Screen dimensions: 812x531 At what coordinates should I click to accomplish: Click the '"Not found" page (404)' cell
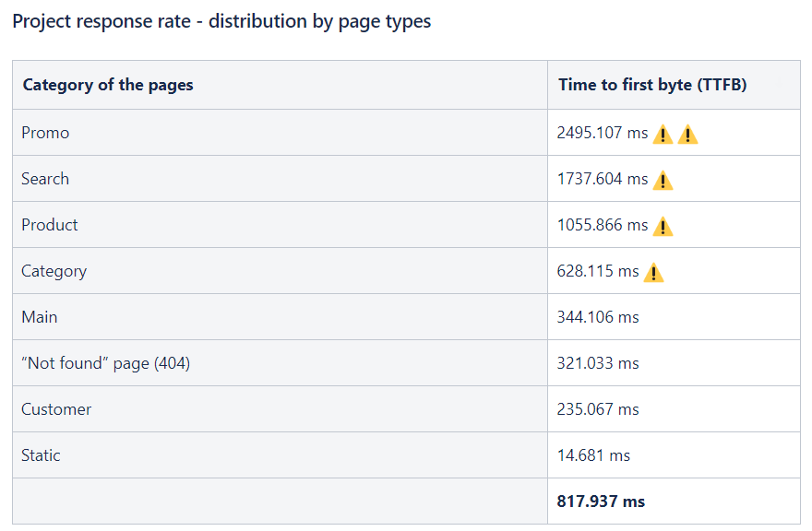(x=105, y=363)
